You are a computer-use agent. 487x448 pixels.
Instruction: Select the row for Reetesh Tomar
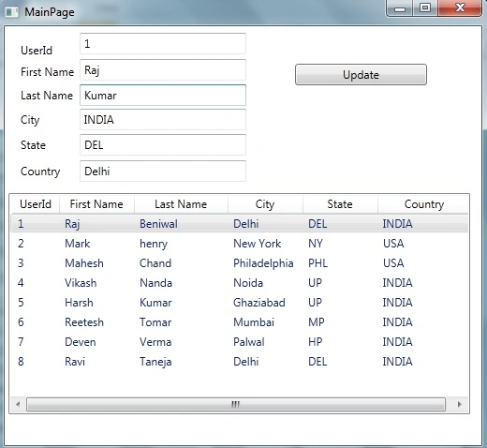point(240,322)
